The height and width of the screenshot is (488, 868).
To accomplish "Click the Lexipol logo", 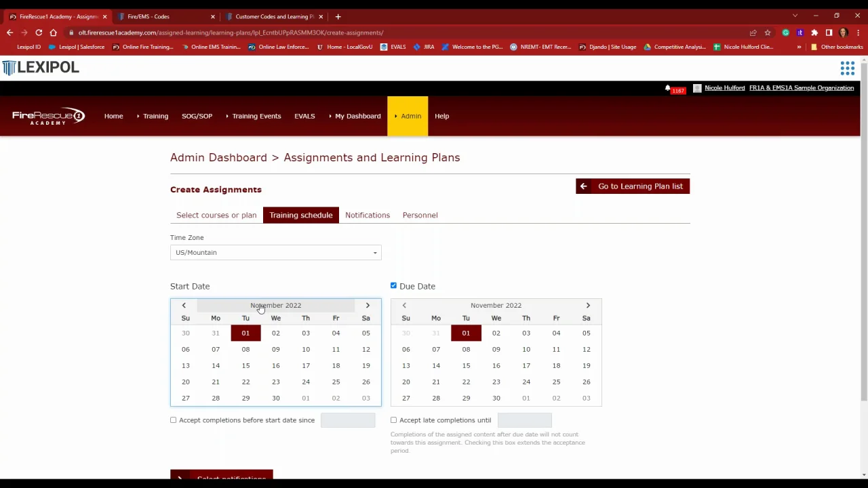I will coord(41,67).
